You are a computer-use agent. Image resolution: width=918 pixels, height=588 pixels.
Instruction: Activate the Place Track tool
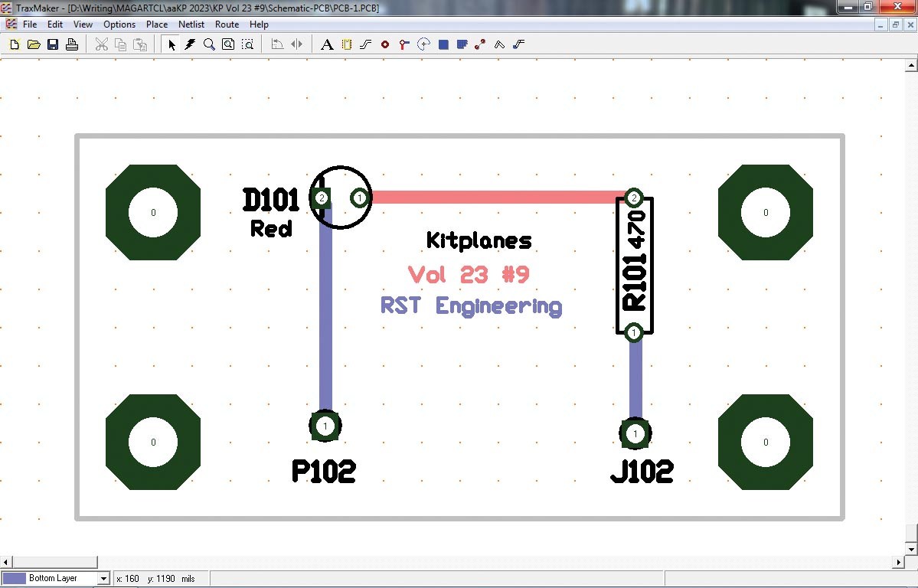(366, 44)
